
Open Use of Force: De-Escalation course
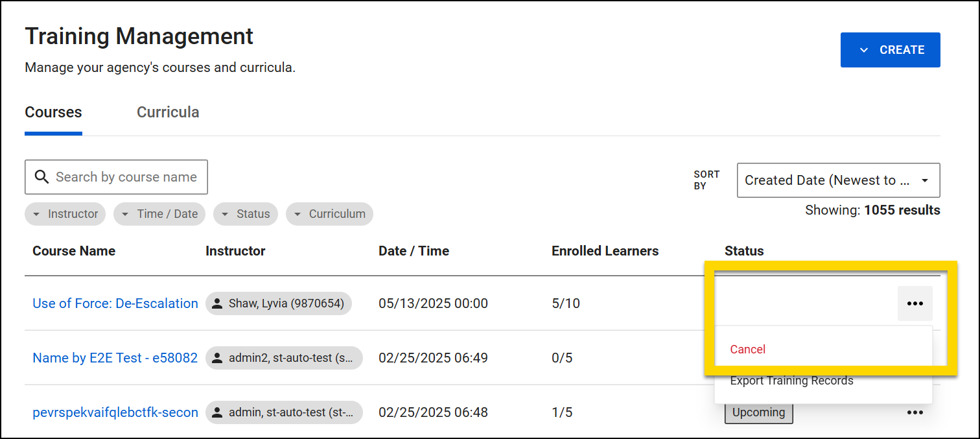(x=115, y=303)
